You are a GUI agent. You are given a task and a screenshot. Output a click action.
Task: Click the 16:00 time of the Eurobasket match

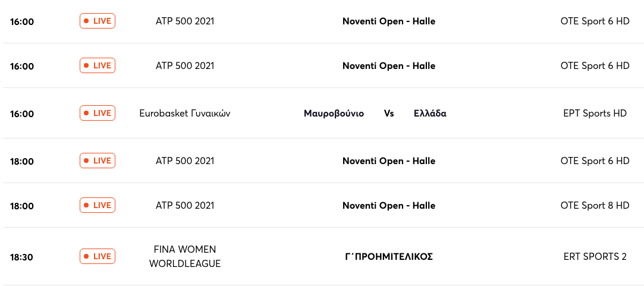click(x=22, y=114)
